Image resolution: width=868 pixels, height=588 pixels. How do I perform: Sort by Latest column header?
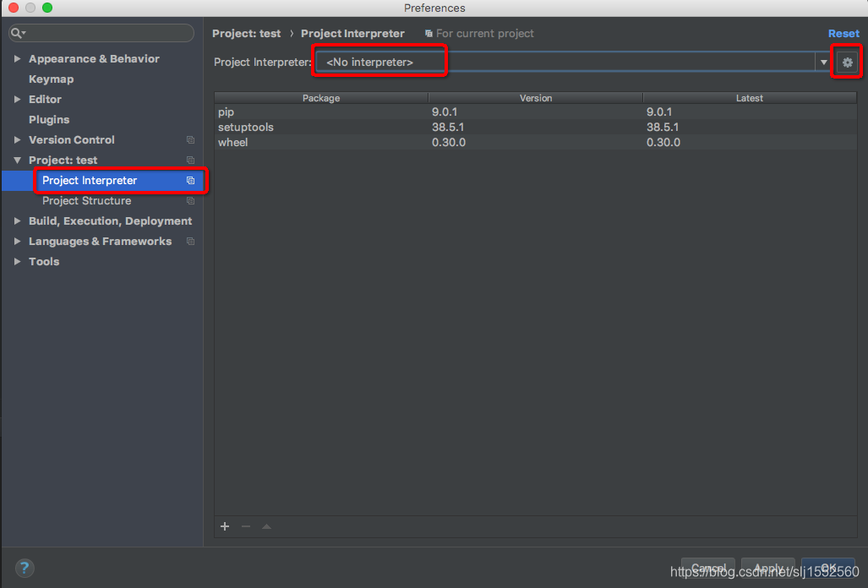[750, 98]
